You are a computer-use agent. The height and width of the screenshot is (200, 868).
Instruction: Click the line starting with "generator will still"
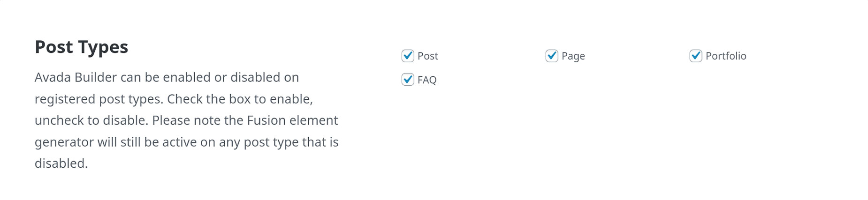click(x=187, y=142)
